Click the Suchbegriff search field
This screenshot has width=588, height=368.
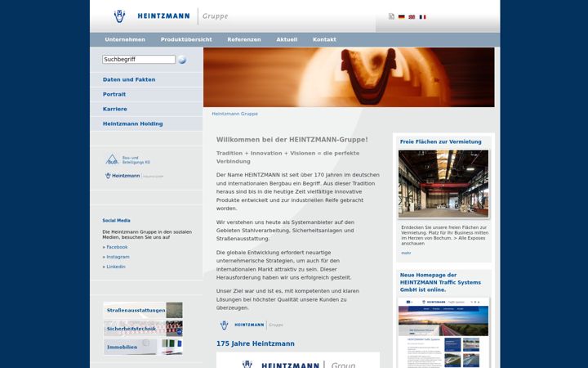click(139, 60)
